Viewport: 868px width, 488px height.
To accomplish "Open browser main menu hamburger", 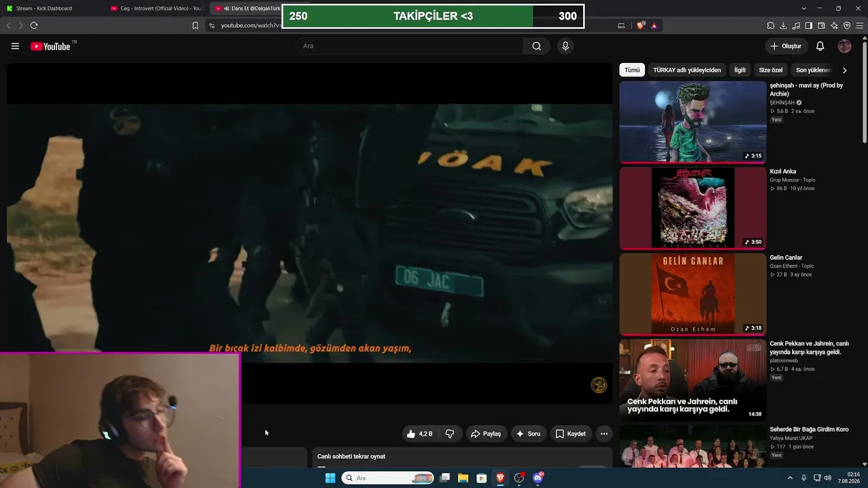I will pyautogui.click(x=860, y=26).
